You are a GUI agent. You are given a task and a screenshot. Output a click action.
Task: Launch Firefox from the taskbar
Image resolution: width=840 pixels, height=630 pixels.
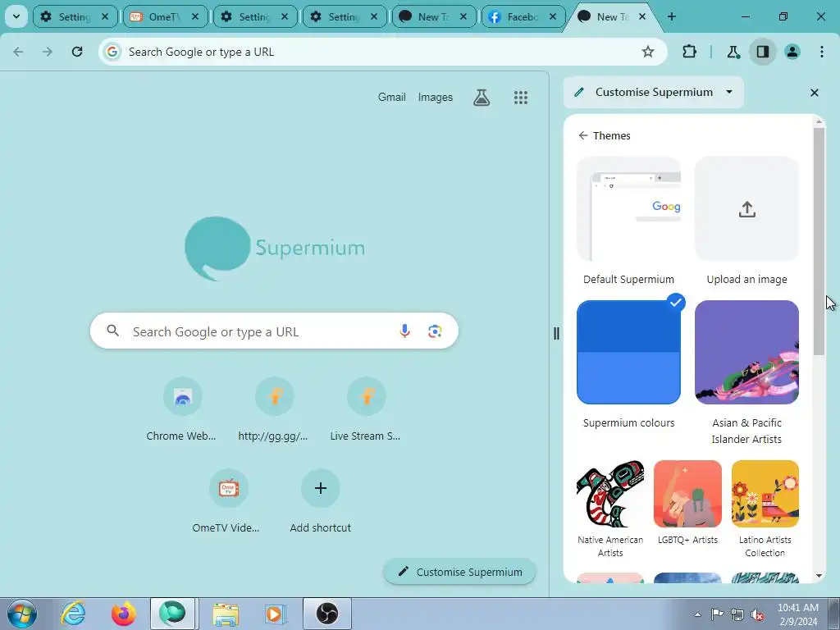123,614
